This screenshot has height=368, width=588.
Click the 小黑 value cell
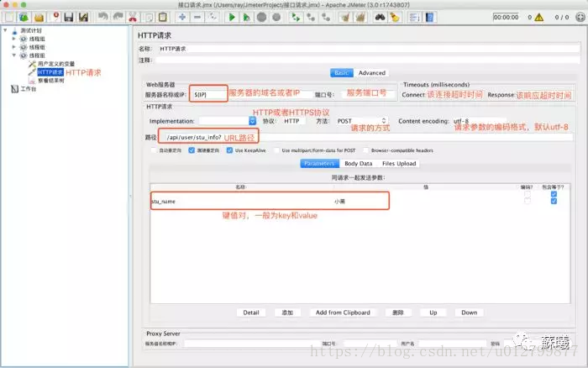pyautogui.click(x=426, y=202)
